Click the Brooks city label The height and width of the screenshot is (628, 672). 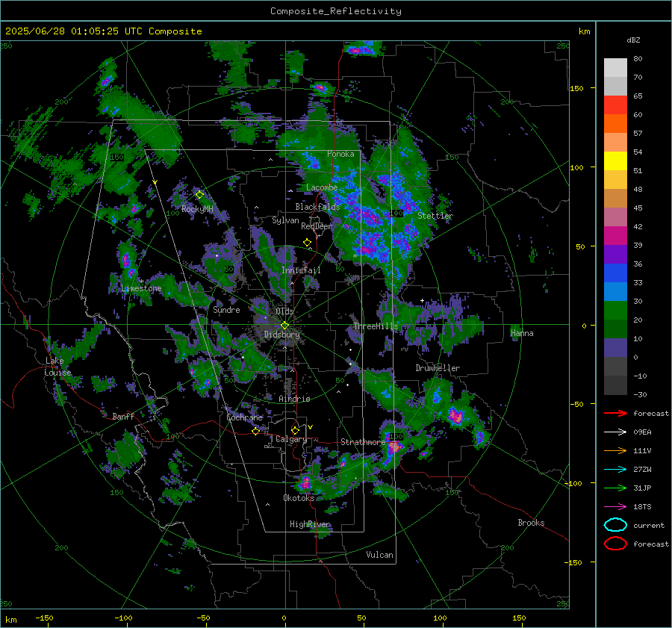pos(531,523)
